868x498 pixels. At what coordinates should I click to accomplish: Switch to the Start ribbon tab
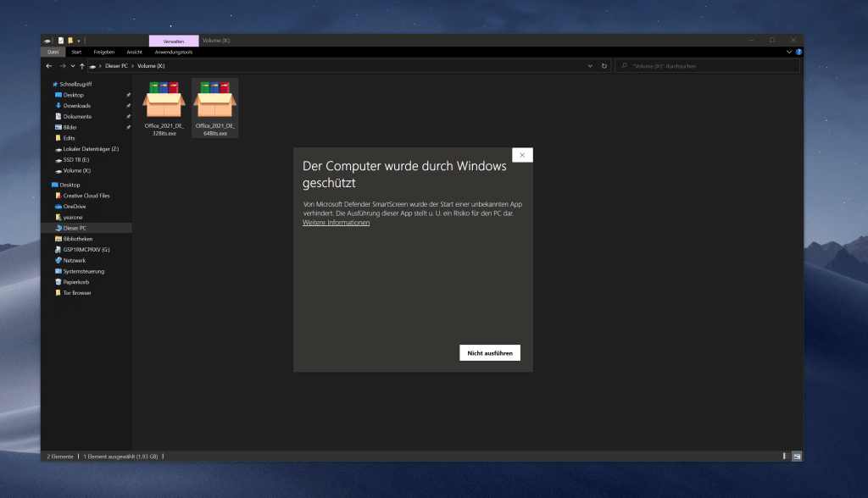pos(76,52)
